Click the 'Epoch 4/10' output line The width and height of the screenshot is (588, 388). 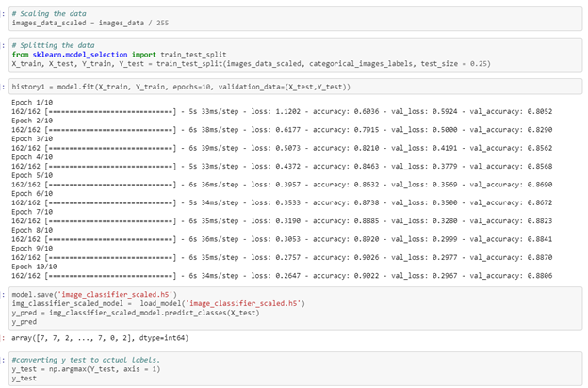tap(32, 157)
